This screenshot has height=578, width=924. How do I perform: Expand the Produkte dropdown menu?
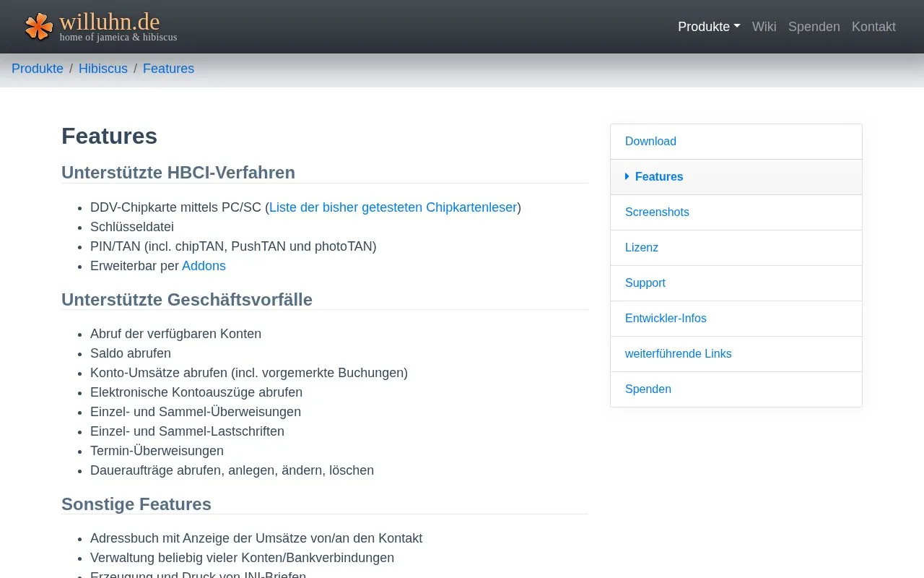(x=709, y=27)
